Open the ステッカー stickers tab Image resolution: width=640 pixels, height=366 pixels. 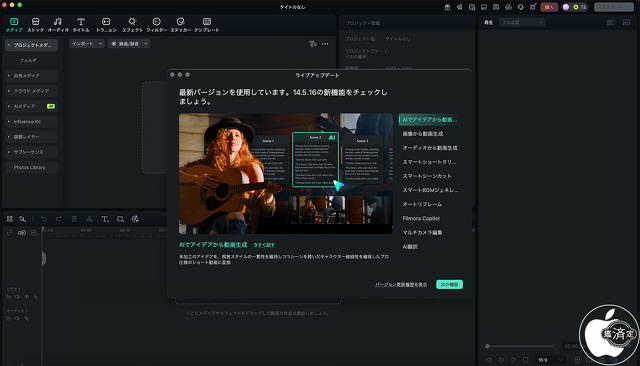(x=180, y=25)
